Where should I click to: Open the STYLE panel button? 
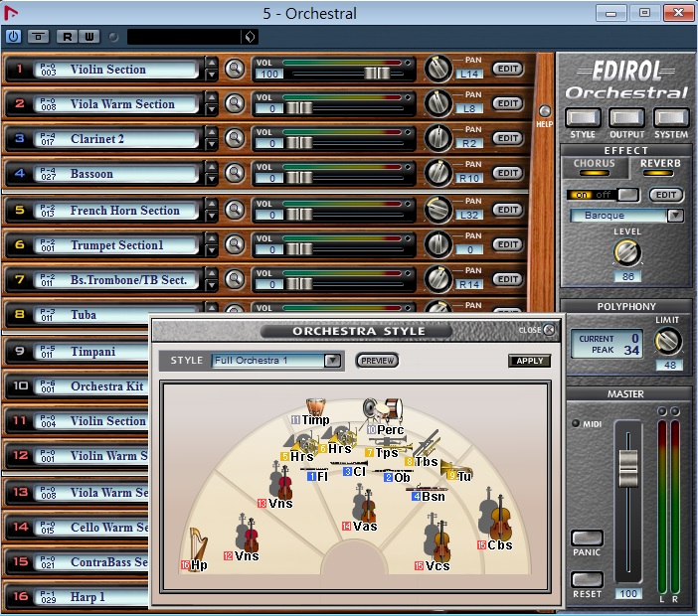click(583, 118)
